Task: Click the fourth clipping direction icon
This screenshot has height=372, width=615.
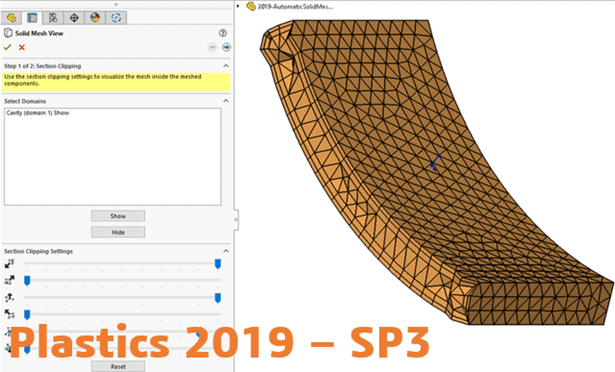Action: [x=9, y=314]
